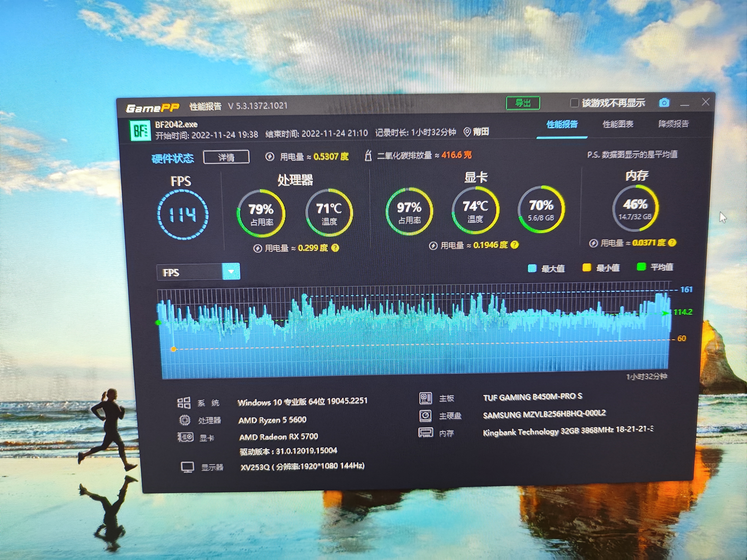Click the 显示器 monitor icon

point(187,467)
